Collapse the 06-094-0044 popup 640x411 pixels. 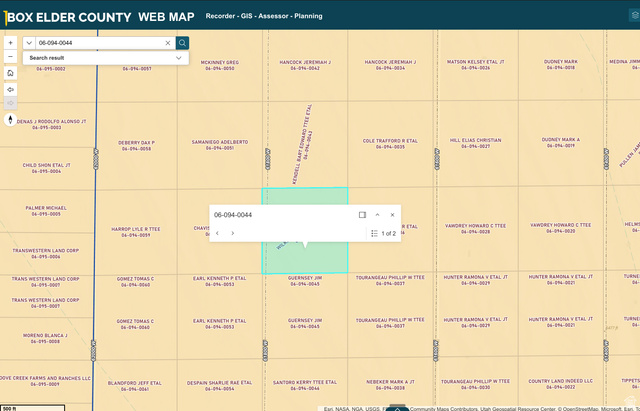(377, 215)
